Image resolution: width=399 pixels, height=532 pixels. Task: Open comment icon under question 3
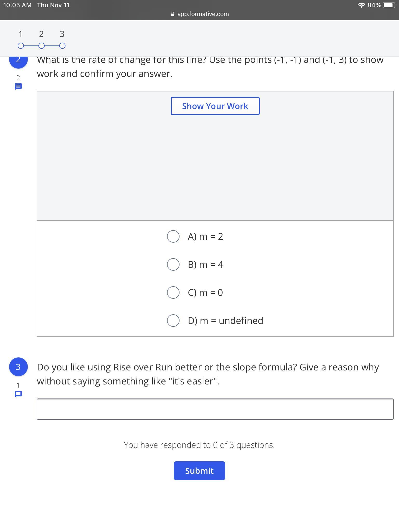coord(18,394)
